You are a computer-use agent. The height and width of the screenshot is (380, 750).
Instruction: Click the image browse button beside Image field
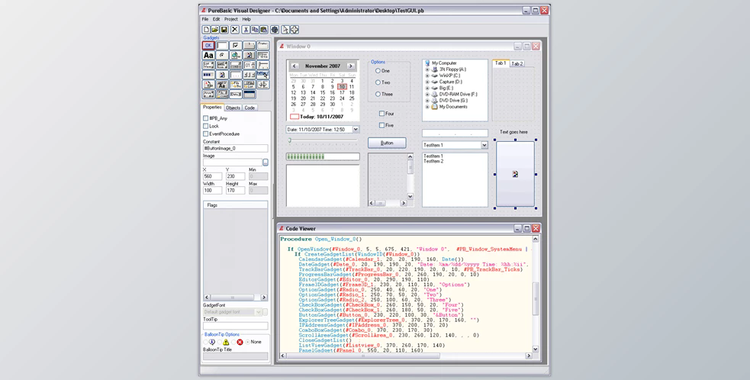(x=265, y=162)
